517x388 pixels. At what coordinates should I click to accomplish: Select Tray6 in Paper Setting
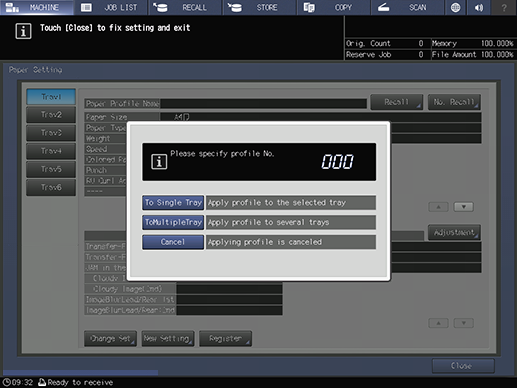pos(51,187)
